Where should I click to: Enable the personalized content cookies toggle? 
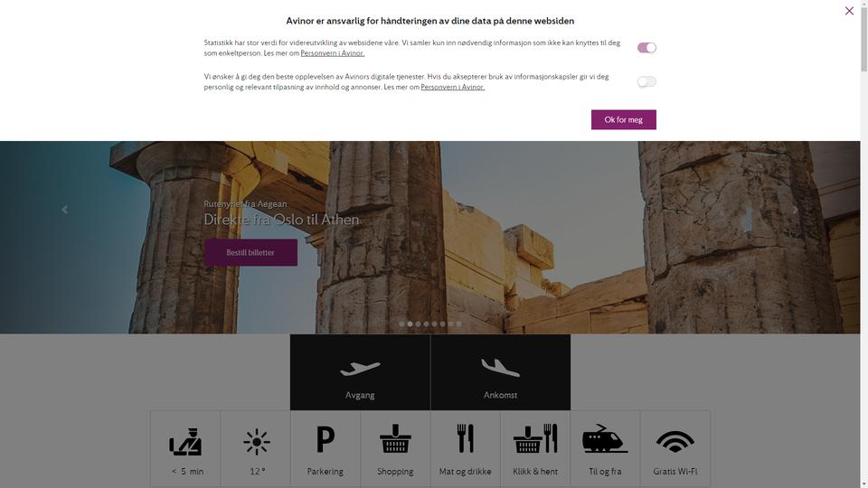tap(646, 82)
